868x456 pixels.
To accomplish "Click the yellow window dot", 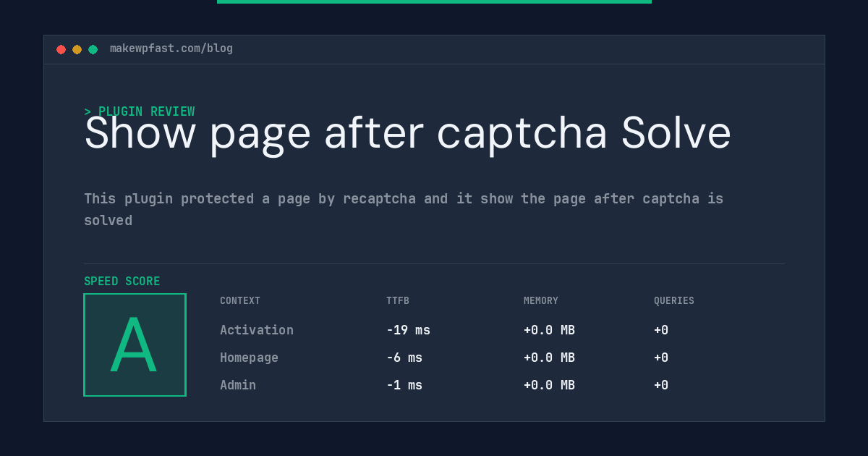I will (x=77, y=49).
